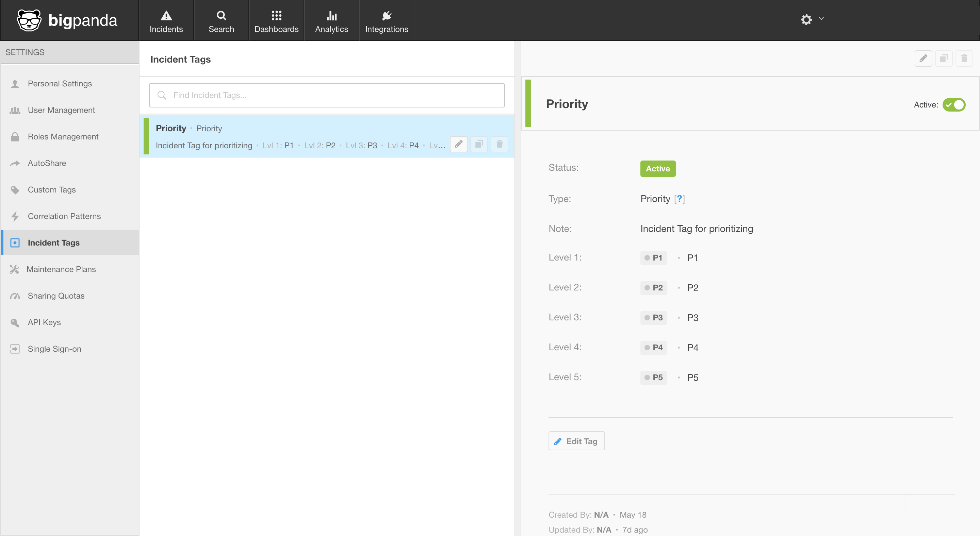Screen dimensions: 980x536
Task: Click the green Active status badge
Action: coord(657,168)
